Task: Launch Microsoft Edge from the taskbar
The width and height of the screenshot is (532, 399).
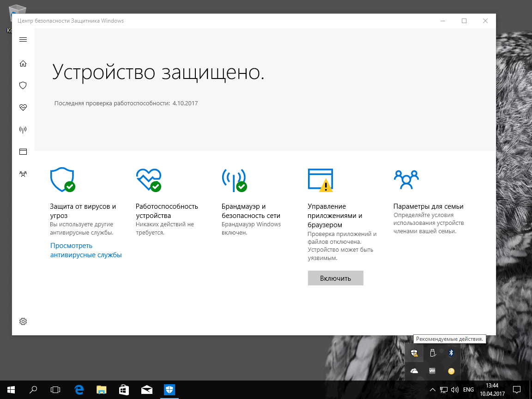Action: (79, 389)
